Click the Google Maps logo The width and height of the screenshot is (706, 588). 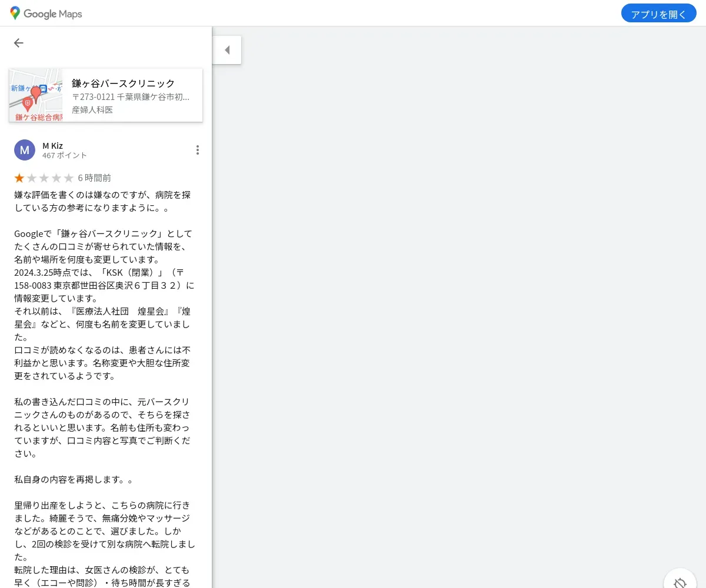[46, 14]
